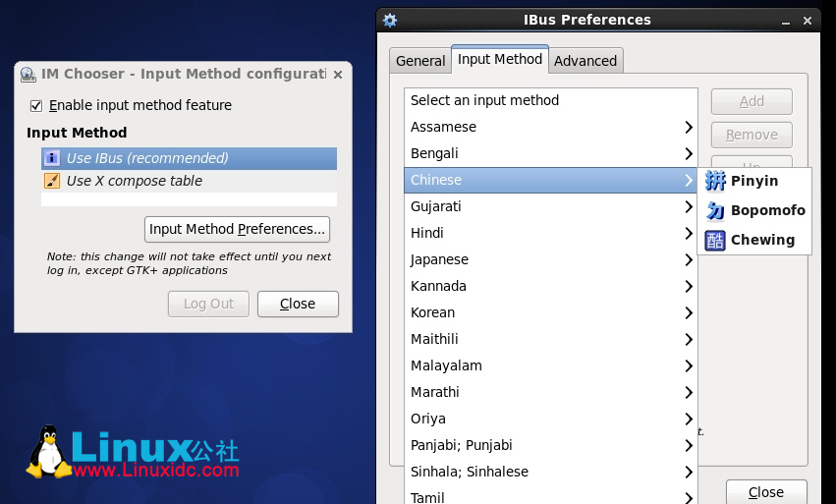
Task: Click the IBus info icon in list
Action: coord(52,158)
